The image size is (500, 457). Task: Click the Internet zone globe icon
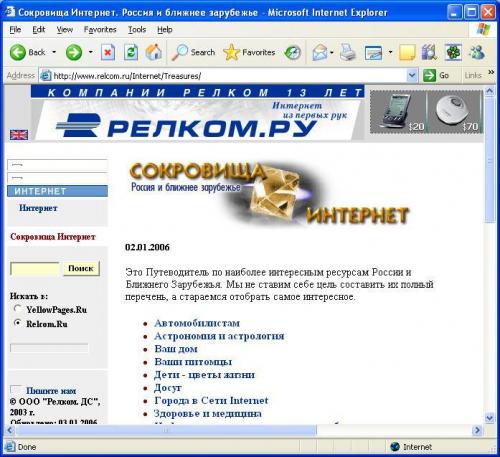tap(395, 446)
